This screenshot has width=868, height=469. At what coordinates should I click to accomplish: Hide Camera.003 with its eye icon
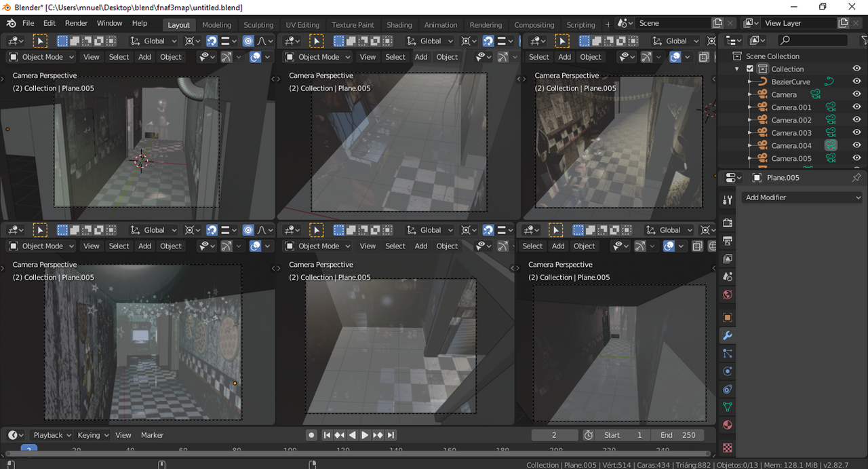856,133
